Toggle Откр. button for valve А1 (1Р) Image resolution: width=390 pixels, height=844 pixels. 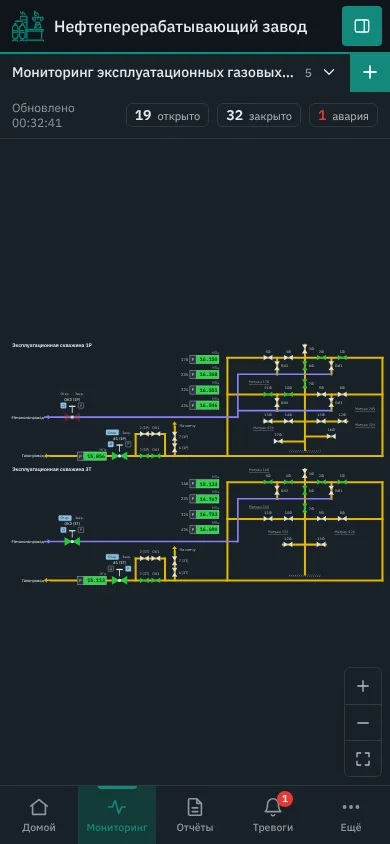[x=112, y=432]
